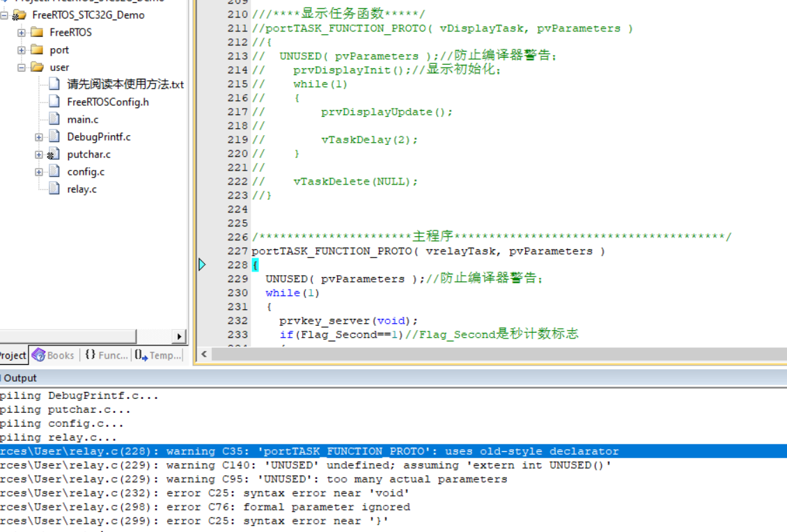Open FreeRTOSConfig.h in the project tree
This screenshot has width=787, height=532.
(x=108, y=102)
